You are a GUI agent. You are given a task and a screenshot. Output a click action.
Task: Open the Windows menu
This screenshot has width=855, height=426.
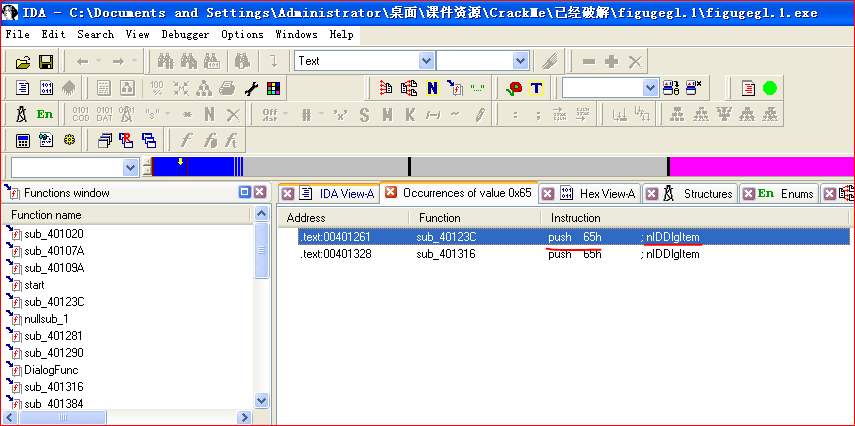pyautogui.click(x=297, y=34)
